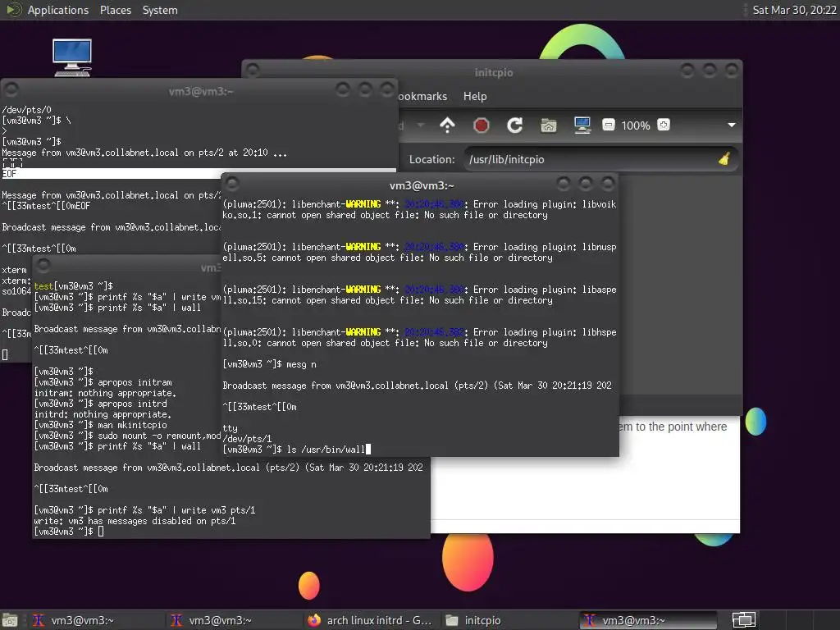
Task: Zoom in with the plus icon
Action: (x=663, y=126)
